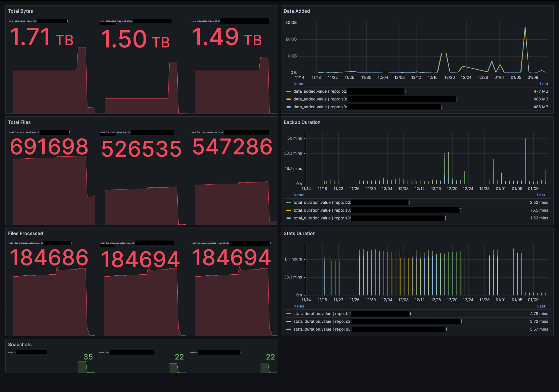The height and width of the screenshot is (392, 559).
Task: Click blue swatch of stats_duration s3 series
Action: [288, 329]
